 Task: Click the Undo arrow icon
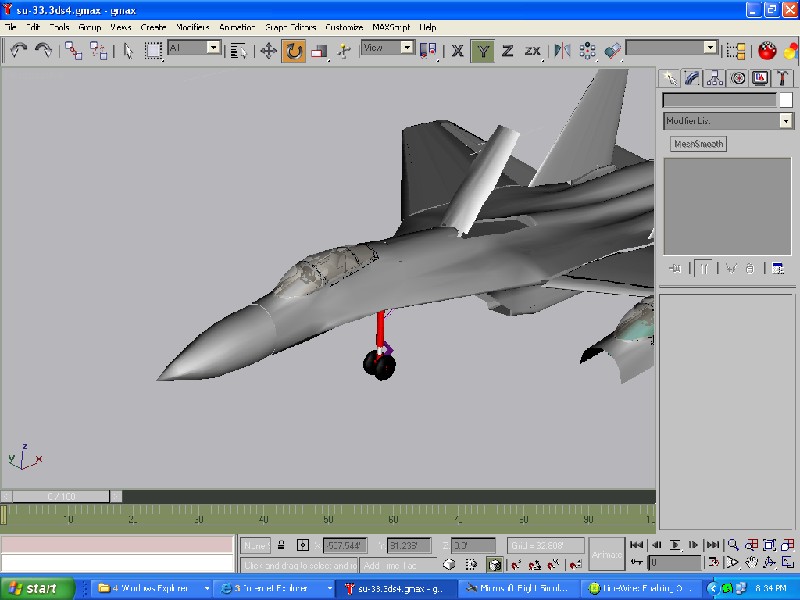tap(18, 50)
